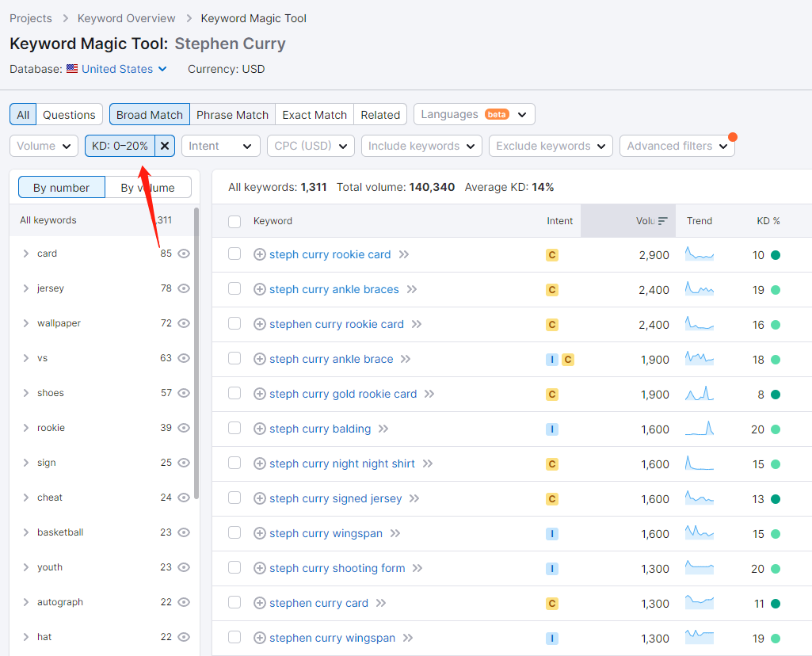Click double-arrow icon beside steph curry signed jersey
This screenshot has width=812, height=656.
pyautogui.click(x=414, y=498)
